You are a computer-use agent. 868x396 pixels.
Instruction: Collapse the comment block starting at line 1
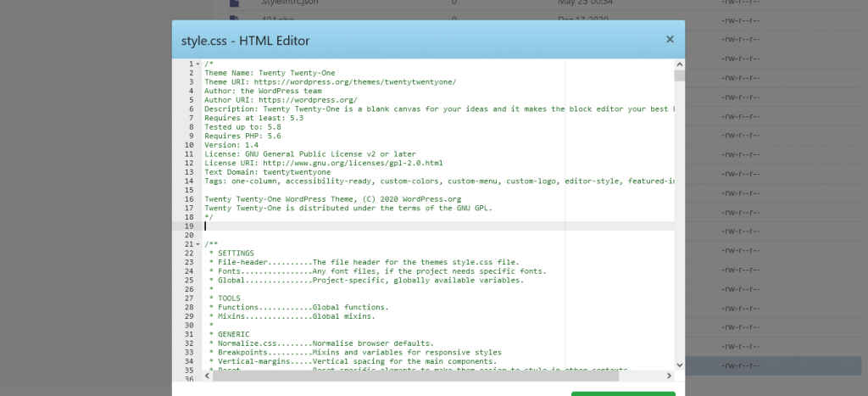click(x=198, y=64)
